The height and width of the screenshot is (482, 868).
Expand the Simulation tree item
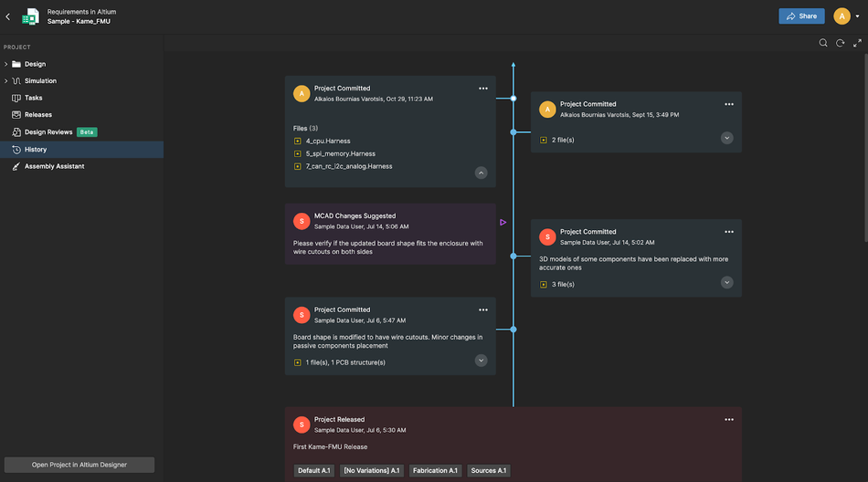(x=5, y=81)
